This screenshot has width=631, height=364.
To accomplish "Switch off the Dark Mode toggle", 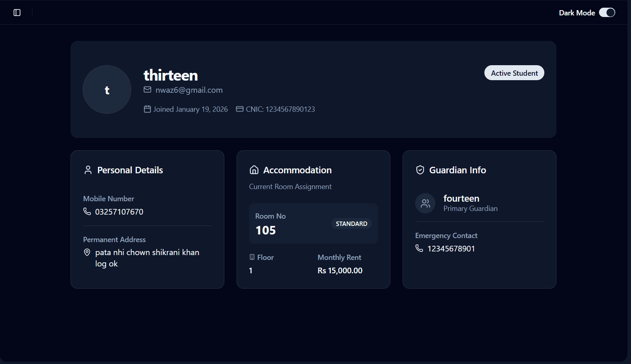I will 607,13.
